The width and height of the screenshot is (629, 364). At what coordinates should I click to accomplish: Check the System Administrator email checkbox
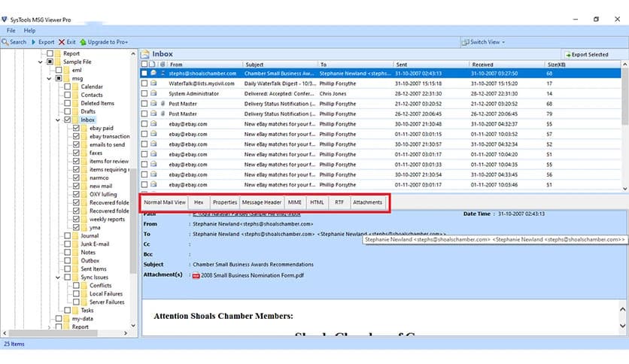point(144,93)
